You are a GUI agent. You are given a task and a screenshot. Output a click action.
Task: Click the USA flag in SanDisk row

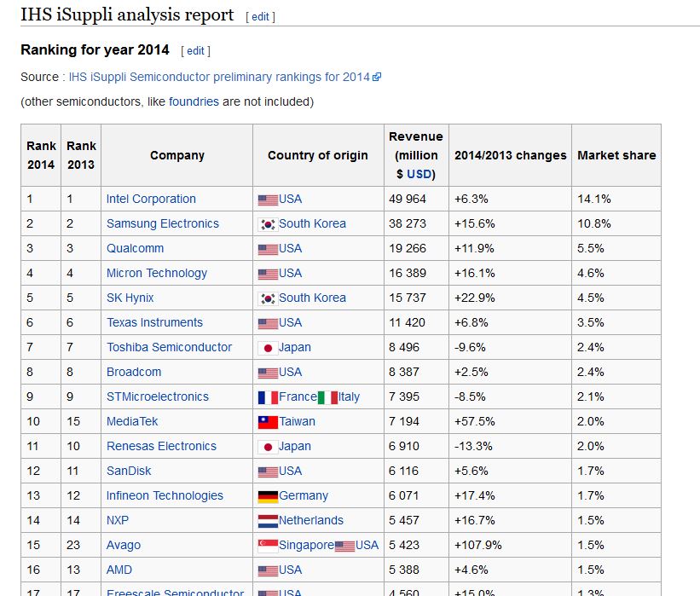pyautogui.click(x=268, y=472)
